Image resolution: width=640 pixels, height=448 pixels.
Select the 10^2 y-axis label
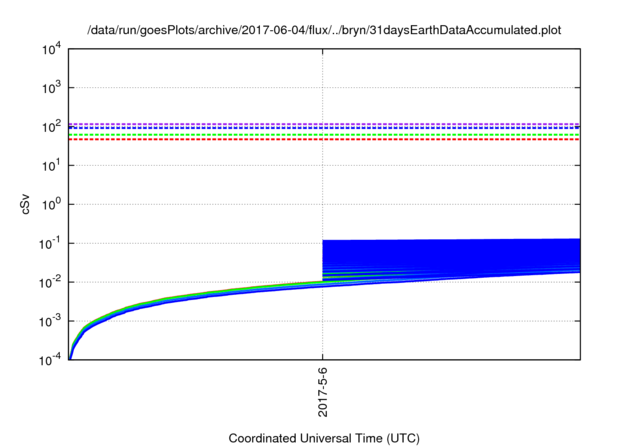click(x=51, y=127)
